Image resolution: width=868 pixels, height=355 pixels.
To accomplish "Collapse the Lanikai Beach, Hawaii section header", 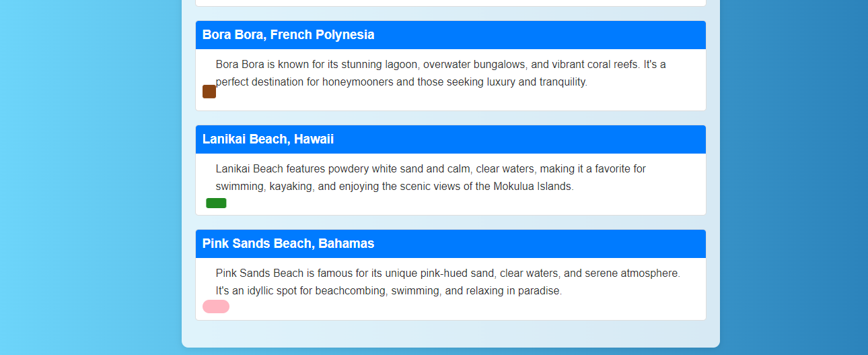I will tap(450, 139).
